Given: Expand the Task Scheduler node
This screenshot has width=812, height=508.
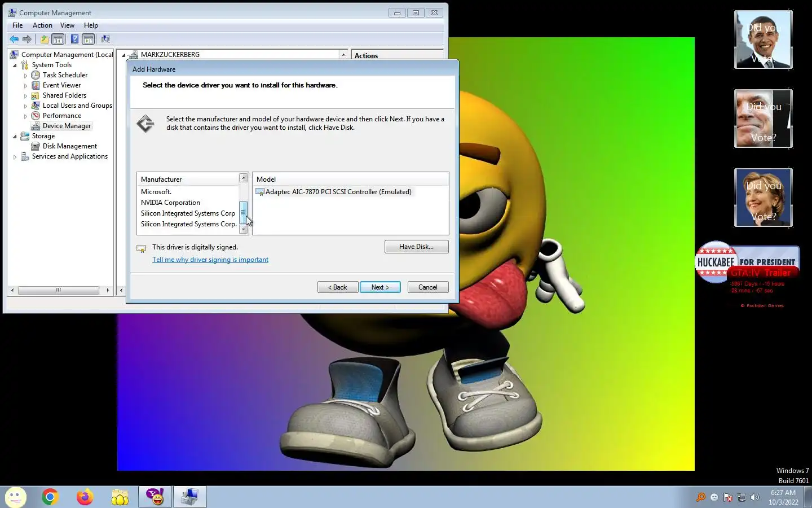Looking at the screenshot, I should coord(25,75).
